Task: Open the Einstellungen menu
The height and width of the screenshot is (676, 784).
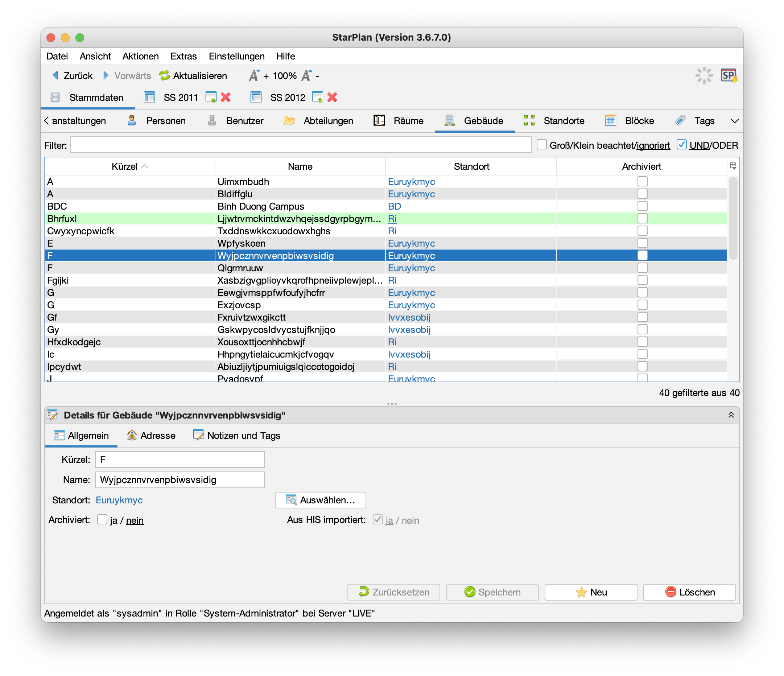Action: click(x=236, y=57)
